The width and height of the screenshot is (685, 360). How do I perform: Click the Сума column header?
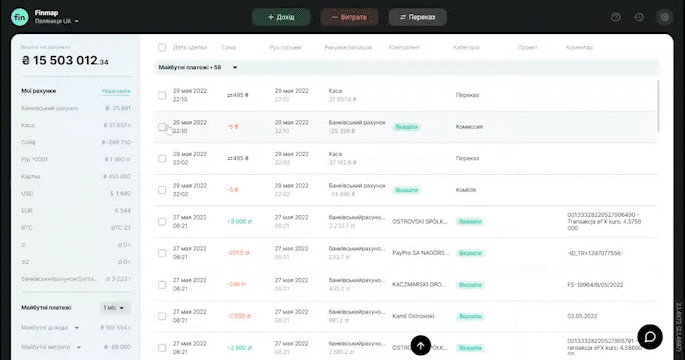coord(228,47)
